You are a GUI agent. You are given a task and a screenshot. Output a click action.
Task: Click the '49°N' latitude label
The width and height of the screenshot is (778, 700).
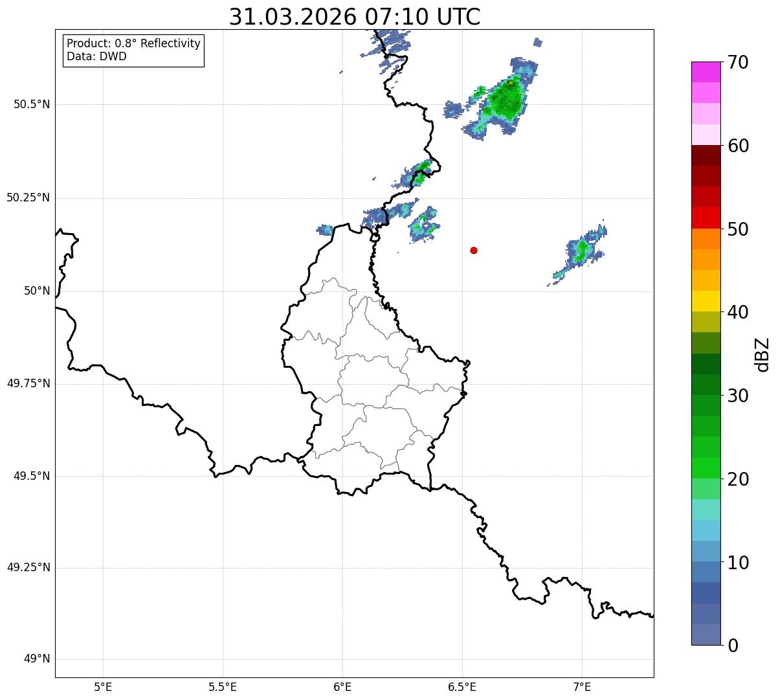(x=37, y=659)
